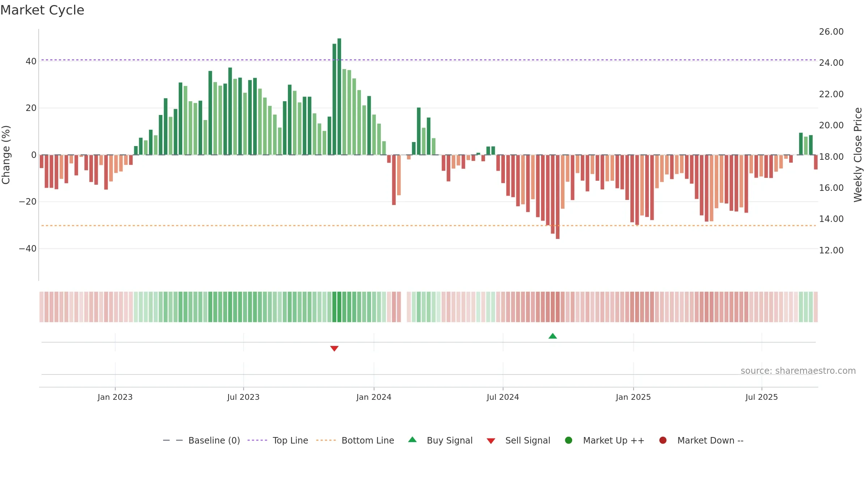The width and height of the screenshot is (868, 488).
Task: Click the purple dotted line legend swatch
Action: [x=257, y=440]
